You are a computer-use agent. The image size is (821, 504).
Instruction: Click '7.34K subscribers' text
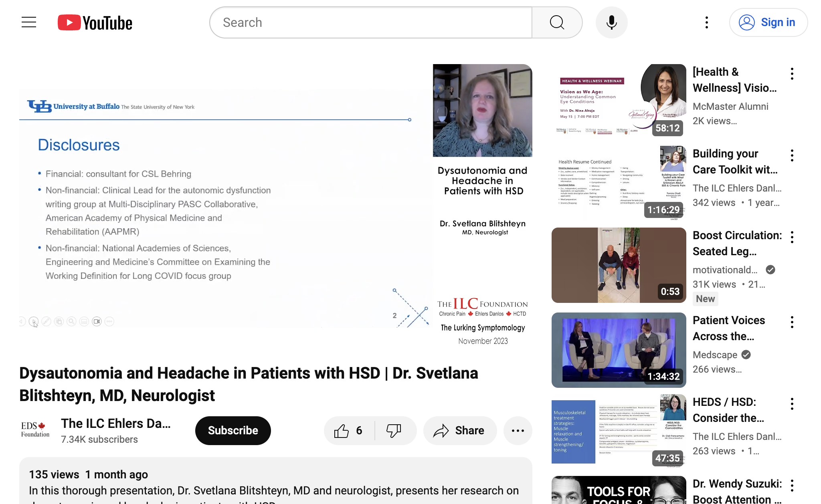(99, 439)
